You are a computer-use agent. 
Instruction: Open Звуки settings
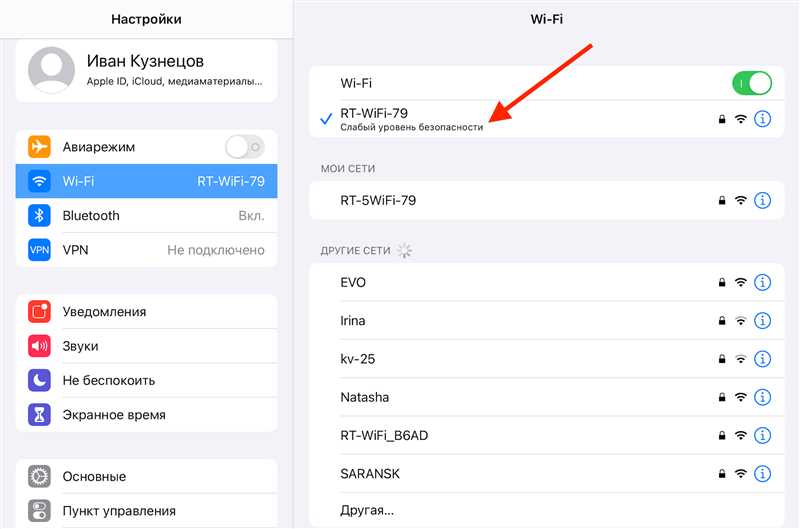(x=146, y=346)
